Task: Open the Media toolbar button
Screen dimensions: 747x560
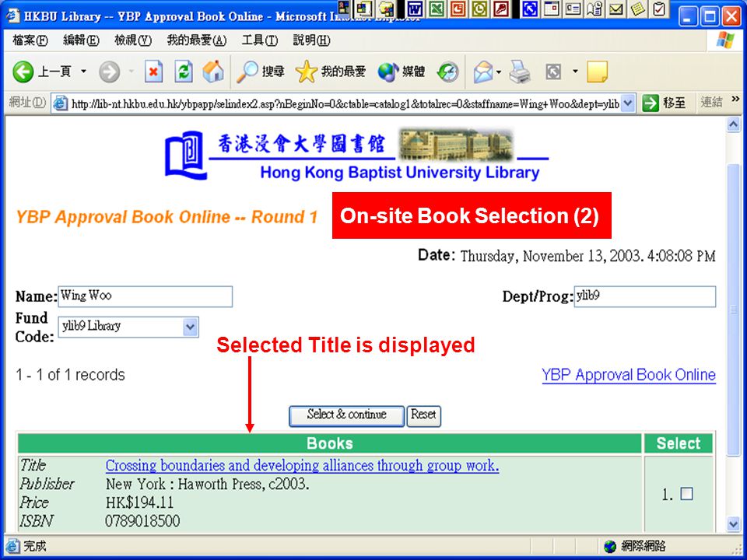Action: tap(402, 72)
